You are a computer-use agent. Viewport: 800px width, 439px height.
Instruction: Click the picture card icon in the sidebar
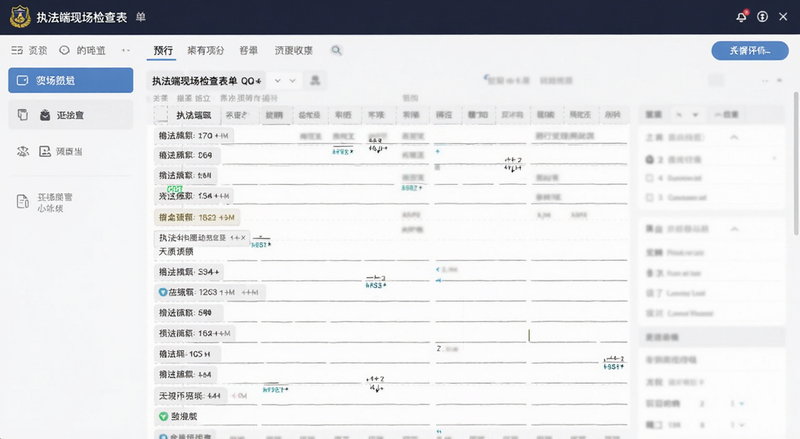(x=45, y=151)
